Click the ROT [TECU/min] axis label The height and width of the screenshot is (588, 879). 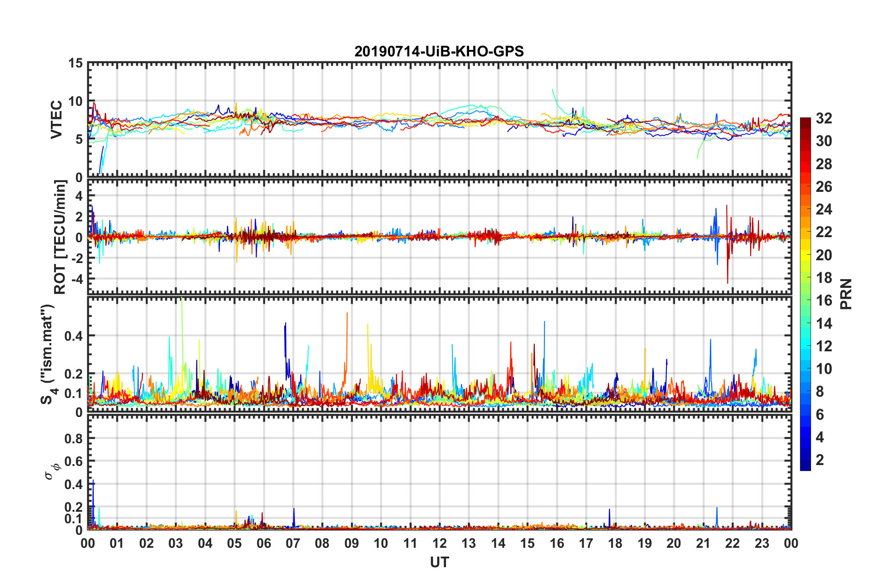[60, 237]
